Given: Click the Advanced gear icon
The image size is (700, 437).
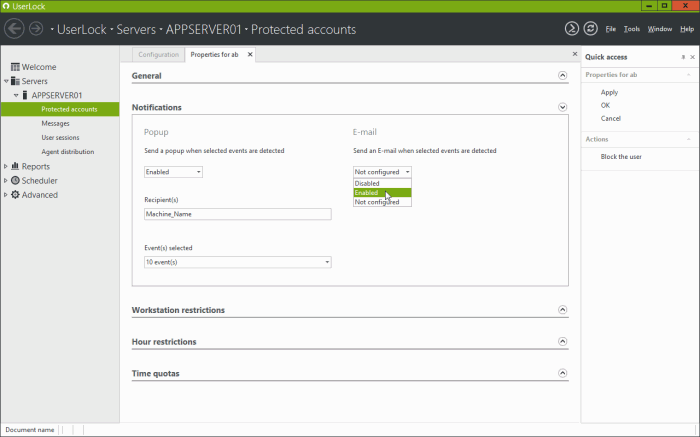Looking at the screenshot, I should click(x=15, y=195).
